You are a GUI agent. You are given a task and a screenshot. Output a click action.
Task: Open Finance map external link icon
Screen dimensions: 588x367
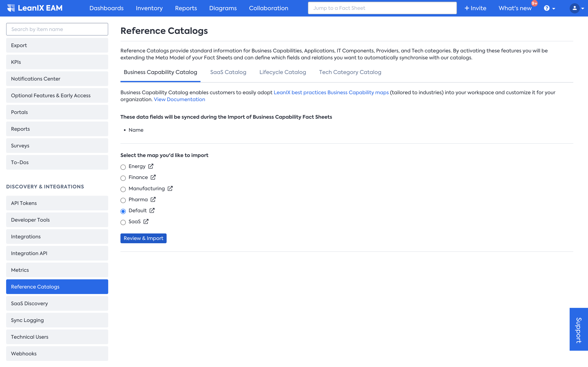(x=153, y=177)
